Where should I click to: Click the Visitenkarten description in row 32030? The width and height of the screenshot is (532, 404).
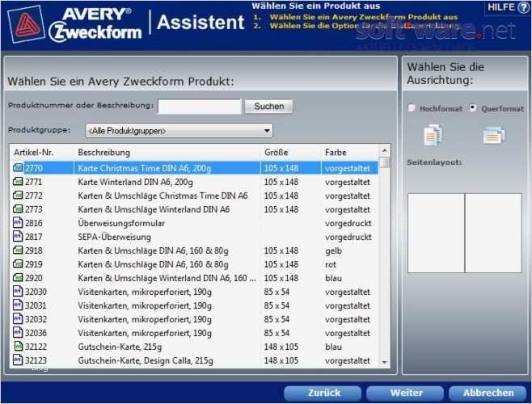[x=145, y=292]
